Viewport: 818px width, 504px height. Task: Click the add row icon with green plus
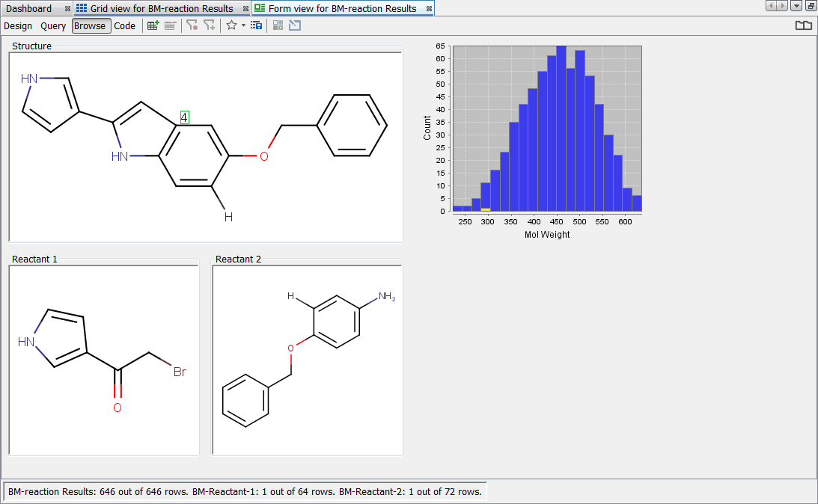tap(153, 25)
